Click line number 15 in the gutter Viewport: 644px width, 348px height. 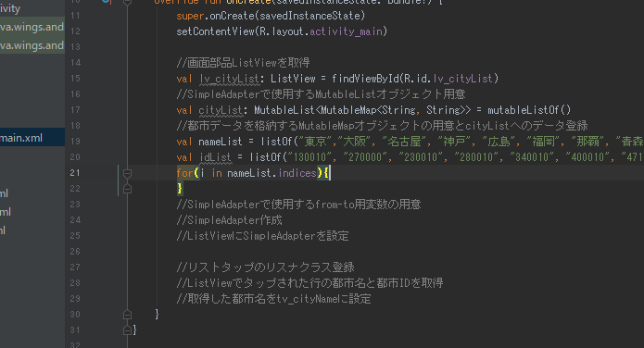75,79
